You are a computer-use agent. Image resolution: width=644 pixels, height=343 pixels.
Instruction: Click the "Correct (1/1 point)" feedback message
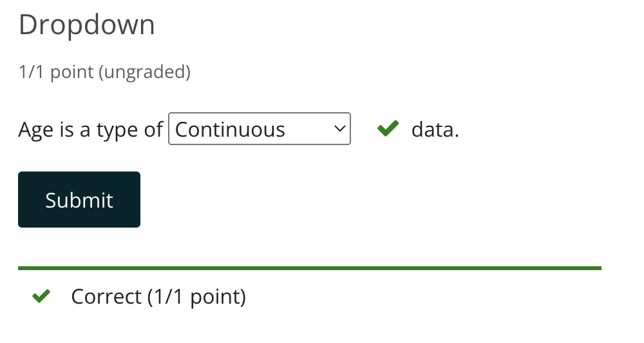coord(158,297)
